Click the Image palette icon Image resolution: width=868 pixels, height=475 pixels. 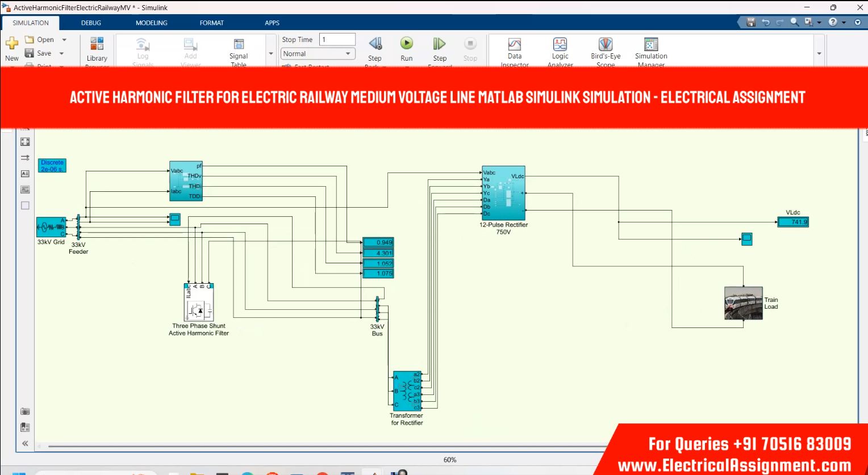[x=25, y=190]
